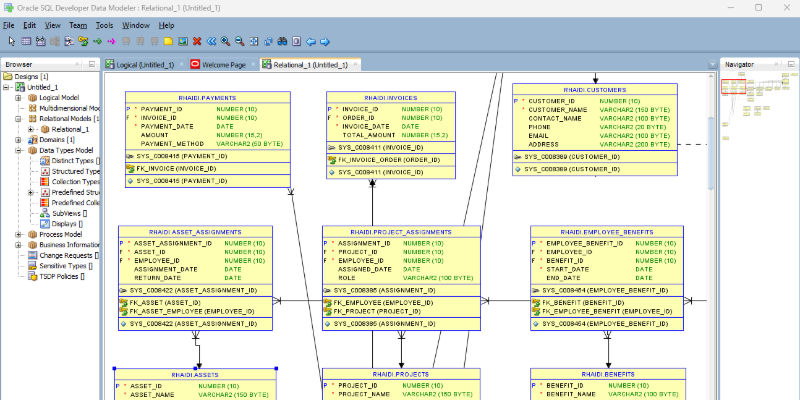The image size is (800, 400).
Task: Click the binoculars Find icon
Action: coord(282,41)
